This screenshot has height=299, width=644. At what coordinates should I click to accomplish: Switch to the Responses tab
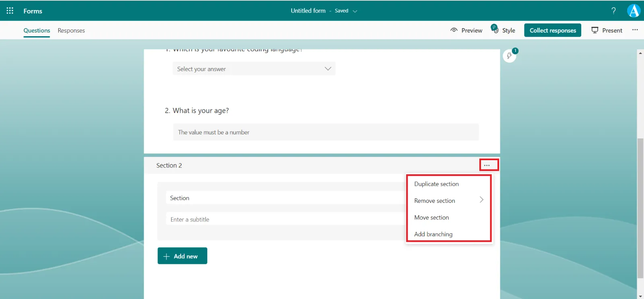[x=71, y=31]
